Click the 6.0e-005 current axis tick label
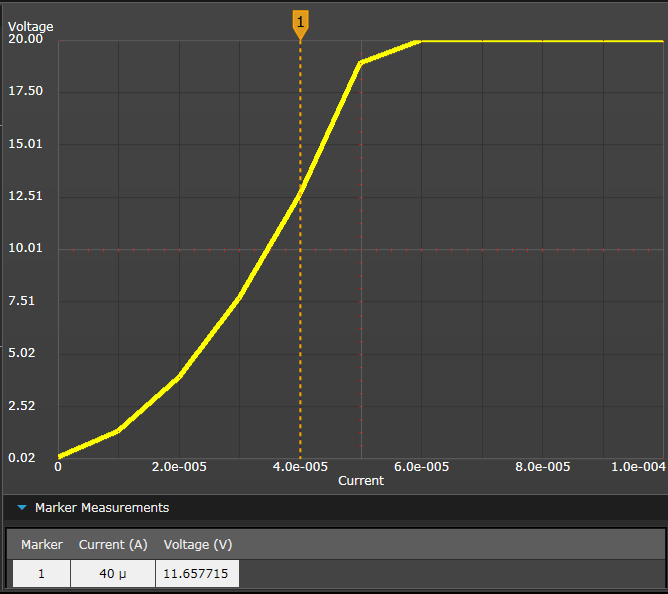The width and height of the screenshot is (668, 594). [422, 467]
